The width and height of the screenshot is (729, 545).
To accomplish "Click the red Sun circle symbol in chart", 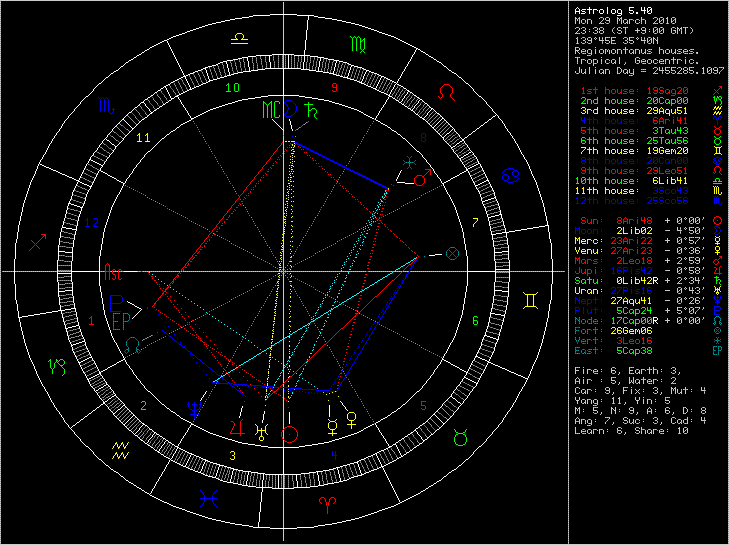I will 289,434.
